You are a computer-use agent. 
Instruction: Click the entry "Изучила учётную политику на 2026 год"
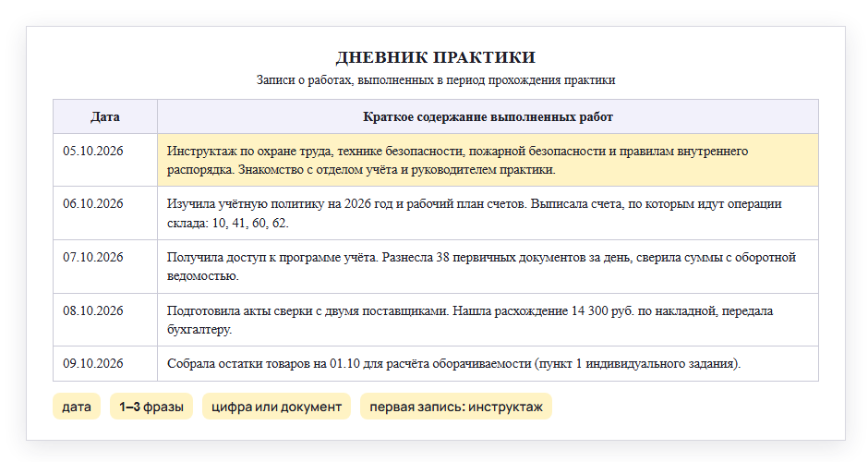point(488,213)
